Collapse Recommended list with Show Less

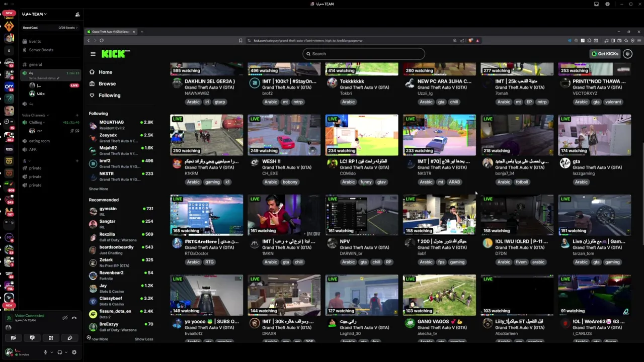pyautogui.click(x=144, y=339)
